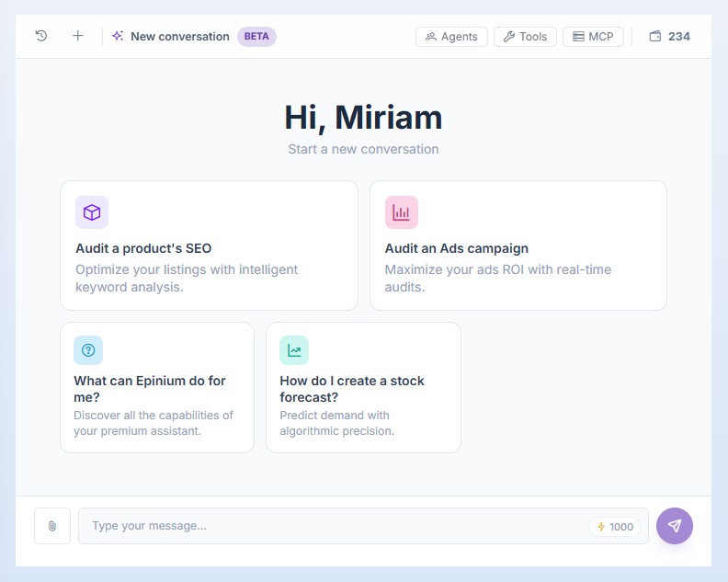Image resolution: width=728 pixels, height=582 pixels.
Task: Choose What can Epinium do for me?
Action: (x=157, y=387)
